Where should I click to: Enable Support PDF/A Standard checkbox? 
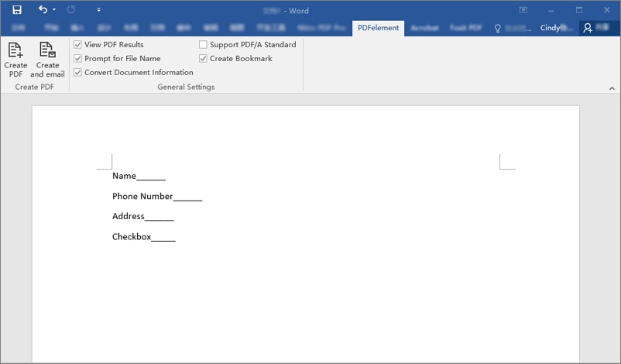point(203,45)
